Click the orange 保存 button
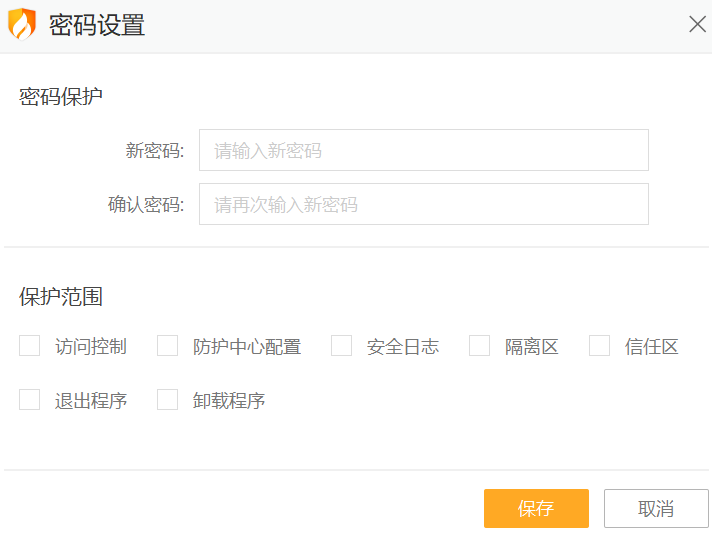Viewport: 712px width, 537px height. coord(536,508)
